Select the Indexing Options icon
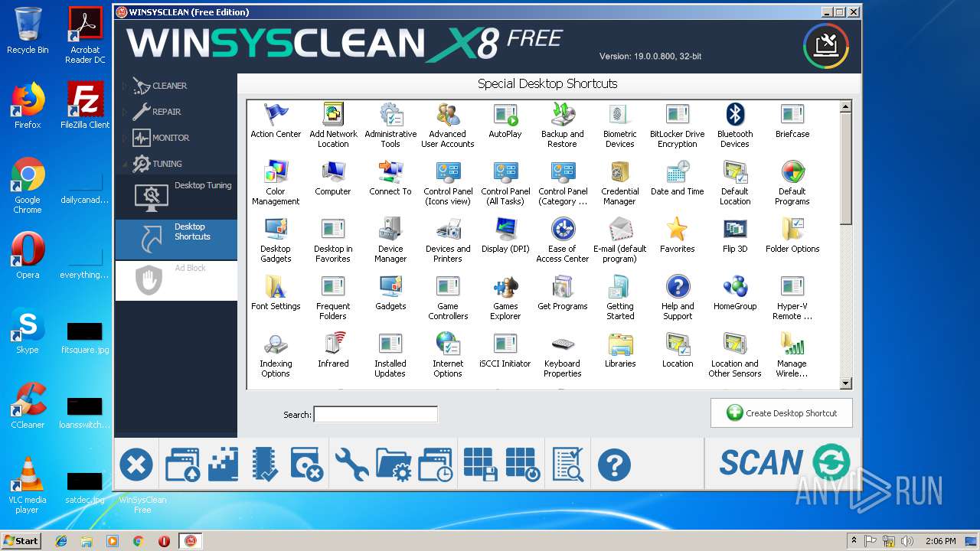 click(276, 344)
